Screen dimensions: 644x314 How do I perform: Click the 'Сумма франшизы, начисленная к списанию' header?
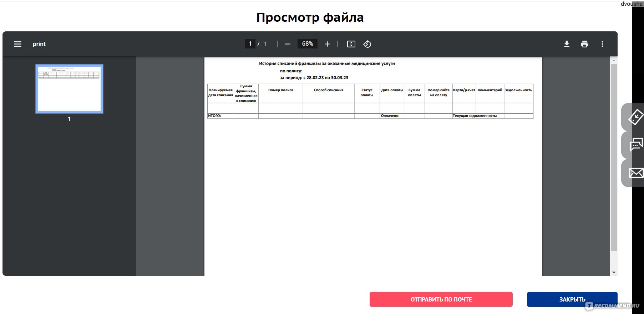(246, 93)
